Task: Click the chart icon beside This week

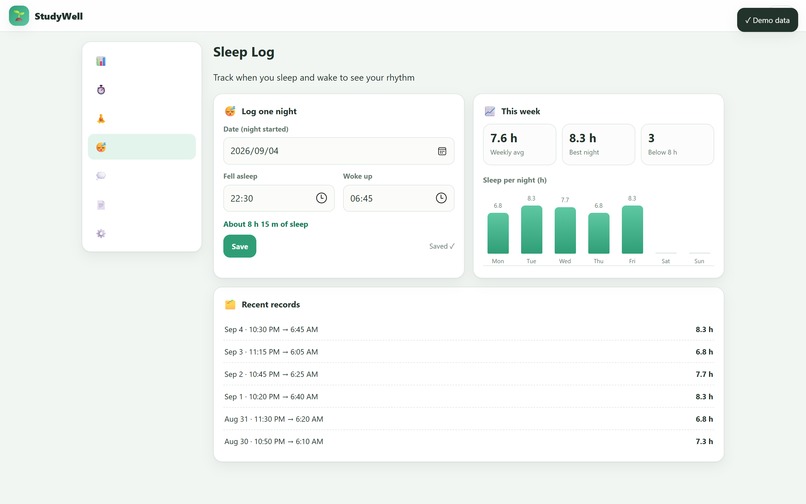Action: (x=490, y=111)
